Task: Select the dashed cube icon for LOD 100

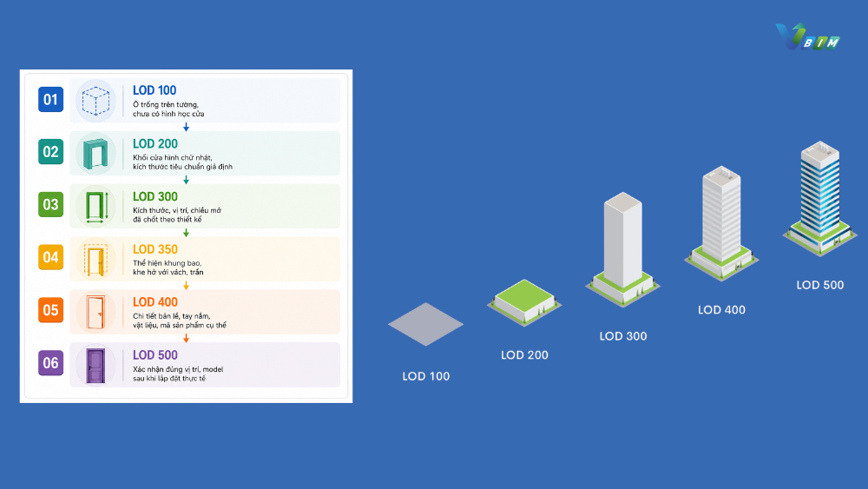Action: coord(95,101)
